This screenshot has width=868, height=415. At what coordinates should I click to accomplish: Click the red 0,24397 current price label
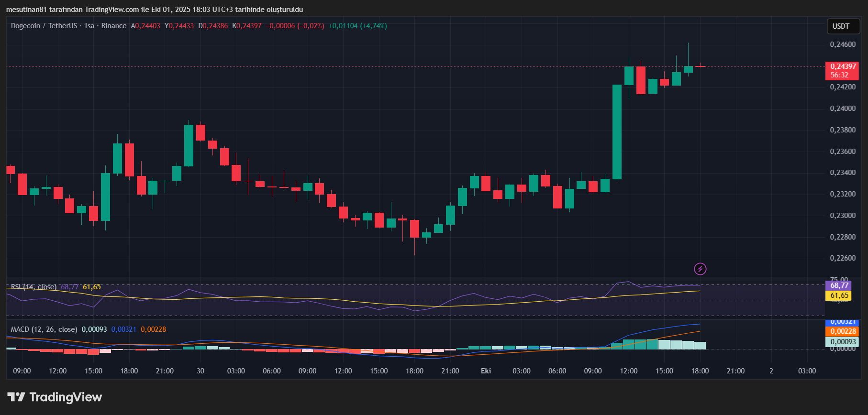pyautogui.click(x=843, y=67)
